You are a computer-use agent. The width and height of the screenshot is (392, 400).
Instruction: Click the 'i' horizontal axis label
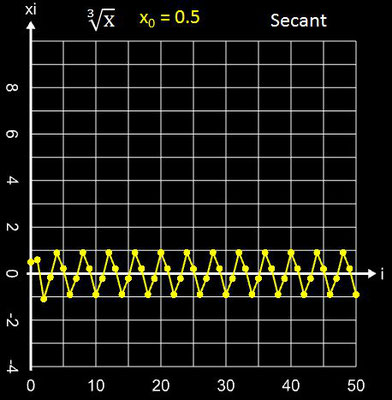coord(382,274)
